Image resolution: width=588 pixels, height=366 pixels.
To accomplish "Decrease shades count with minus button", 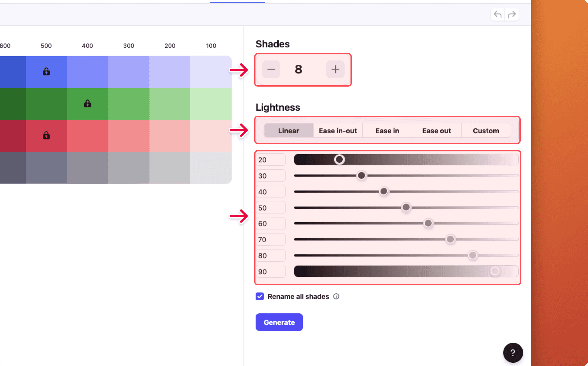I will 271,69.
